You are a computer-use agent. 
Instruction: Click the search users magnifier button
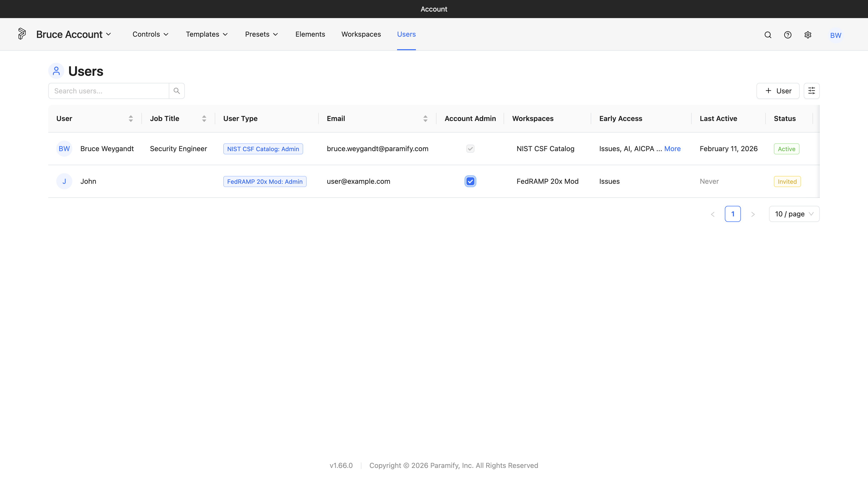point(177,91)
